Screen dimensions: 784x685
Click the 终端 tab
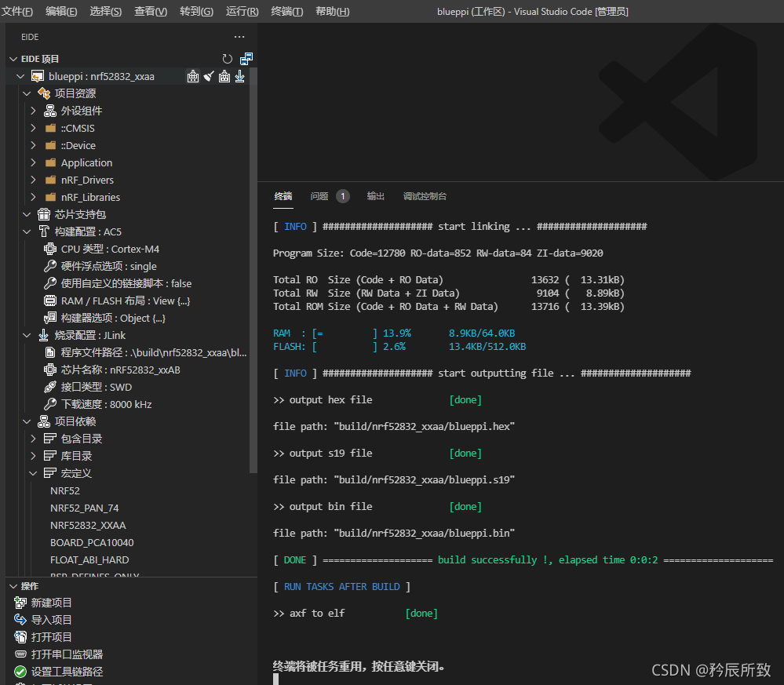tap(283, 196)
